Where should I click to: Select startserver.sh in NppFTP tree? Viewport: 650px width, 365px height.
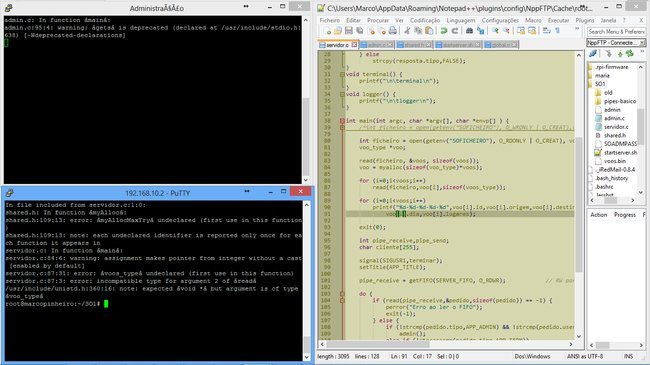tap(620, 153)
